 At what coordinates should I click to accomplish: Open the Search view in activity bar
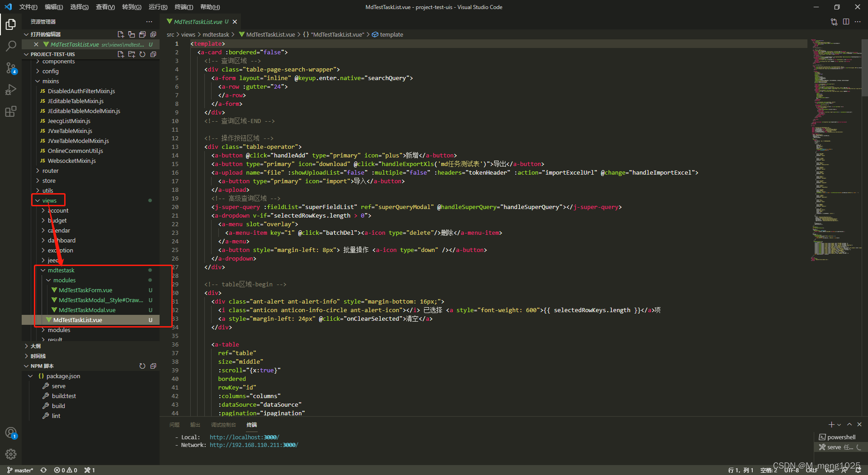click(11, 46)
